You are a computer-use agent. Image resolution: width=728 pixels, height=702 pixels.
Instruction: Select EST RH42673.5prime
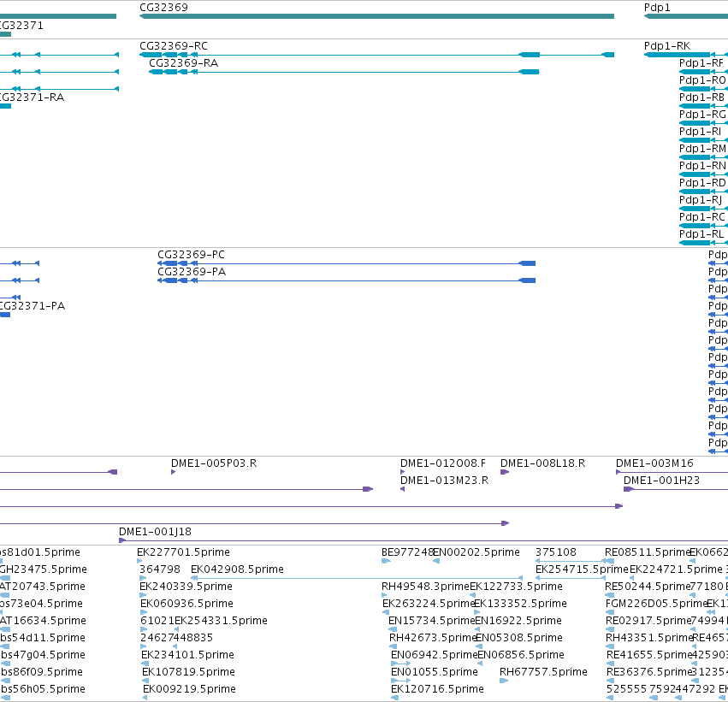tap(433, 638)
